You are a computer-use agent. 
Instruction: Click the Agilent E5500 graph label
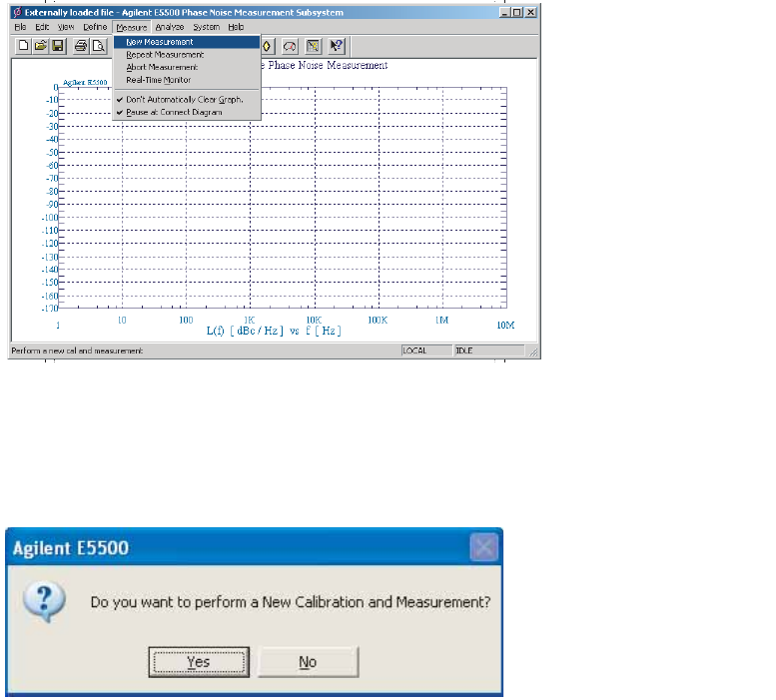[85, 83]
